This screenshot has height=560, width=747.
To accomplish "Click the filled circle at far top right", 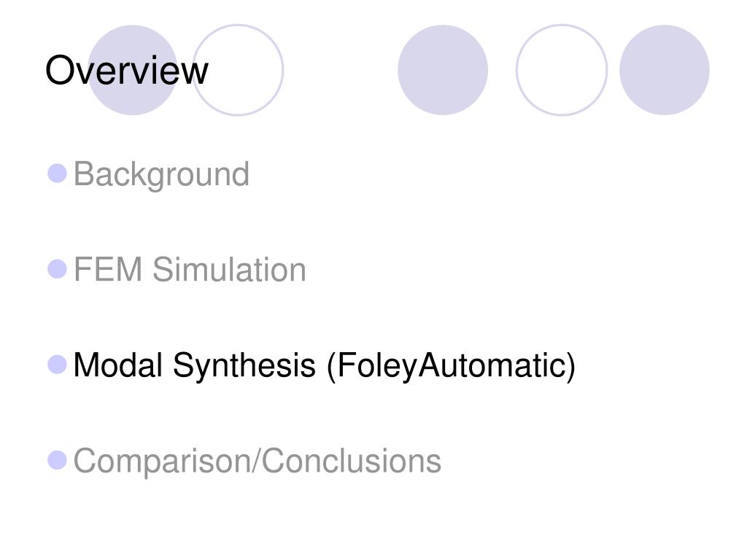I will pyautogui.click(x=664, y=70).
